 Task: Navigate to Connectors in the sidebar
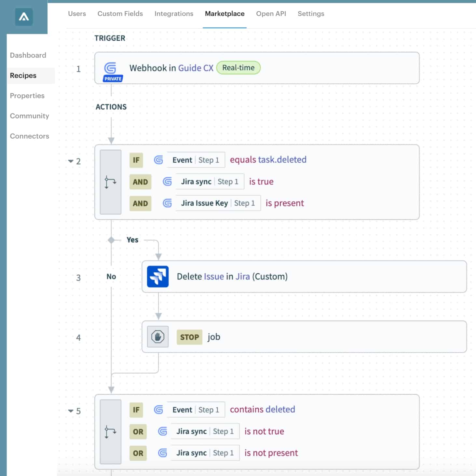(30, 136)
